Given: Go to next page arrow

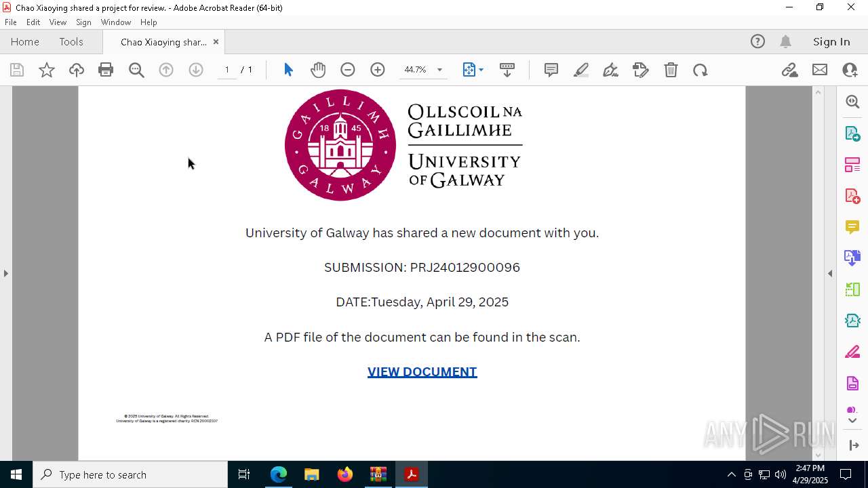Looking at the screenshot, I should tap(196, 70).
